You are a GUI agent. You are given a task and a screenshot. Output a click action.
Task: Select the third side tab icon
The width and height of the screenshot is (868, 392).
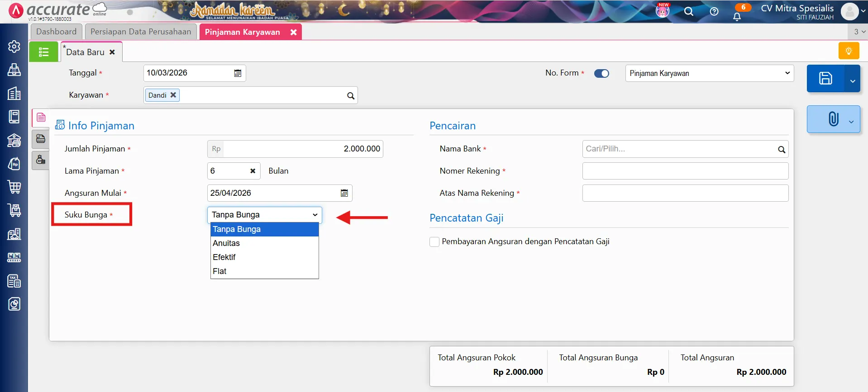coord(41,160)
